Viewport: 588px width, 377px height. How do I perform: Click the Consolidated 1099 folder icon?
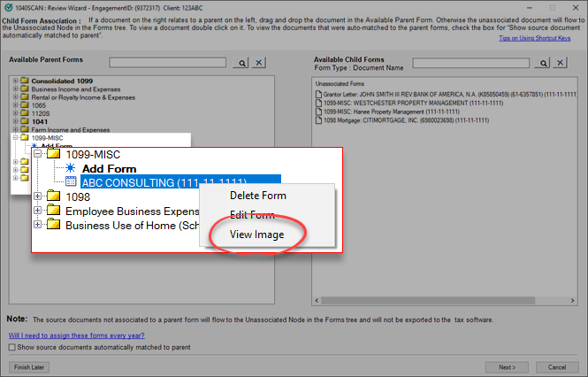pyautogui.click(x=25, y=81)
